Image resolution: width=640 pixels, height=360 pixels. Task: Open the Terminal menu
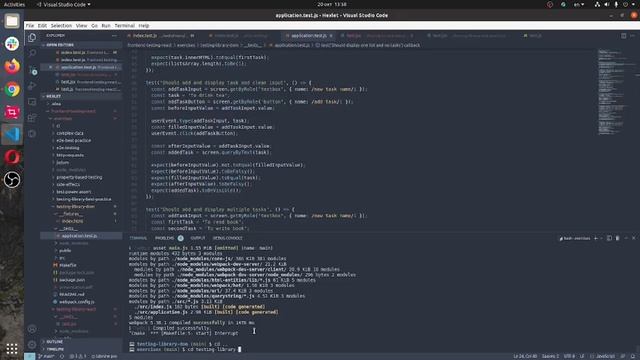tap(124, 25)
